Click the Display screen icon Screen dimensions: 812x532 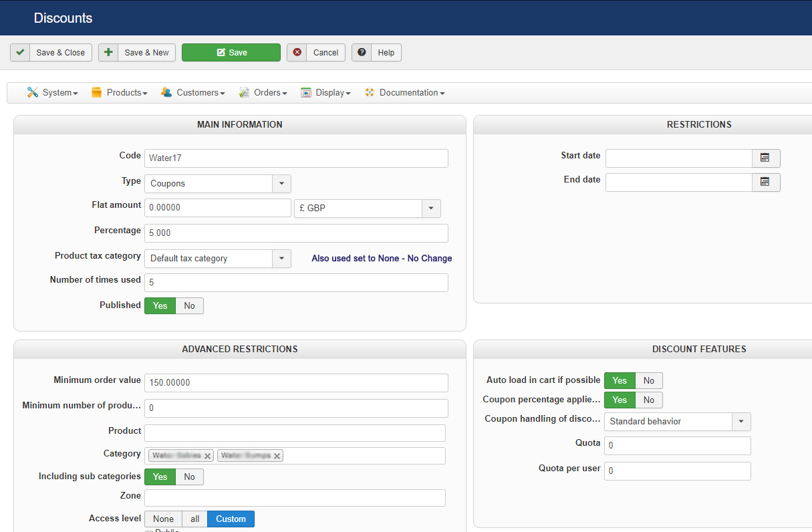click(306, 92)
